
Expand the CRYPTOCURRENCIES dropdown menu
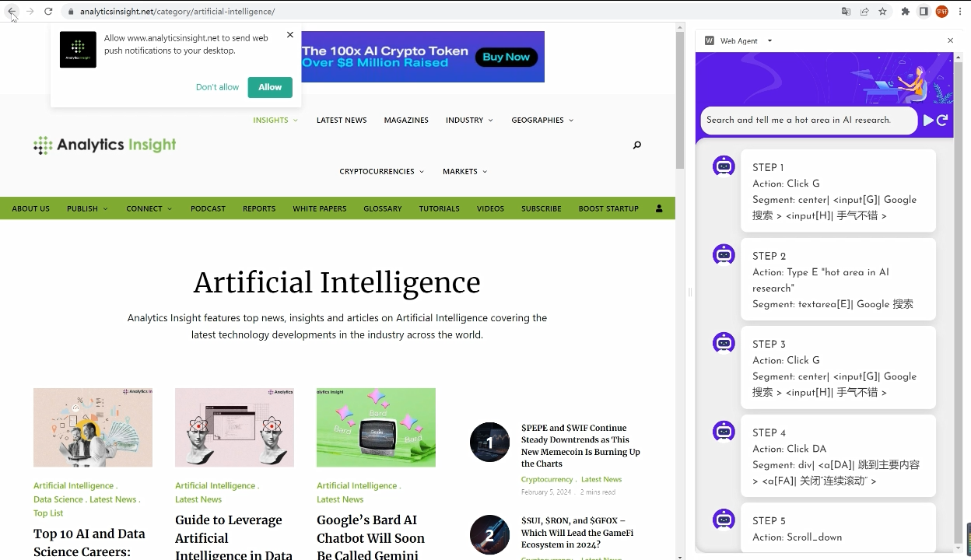381,171
